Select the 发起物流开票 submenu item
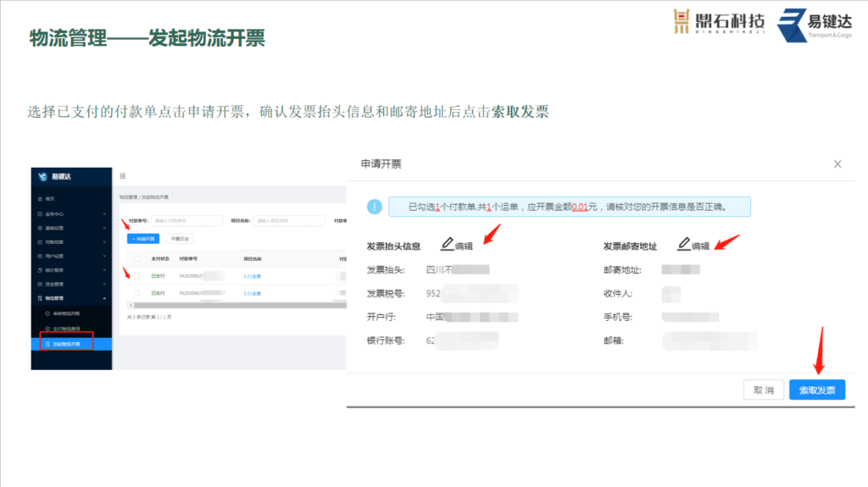Screen dimensions: 868x487 (71, 344)
